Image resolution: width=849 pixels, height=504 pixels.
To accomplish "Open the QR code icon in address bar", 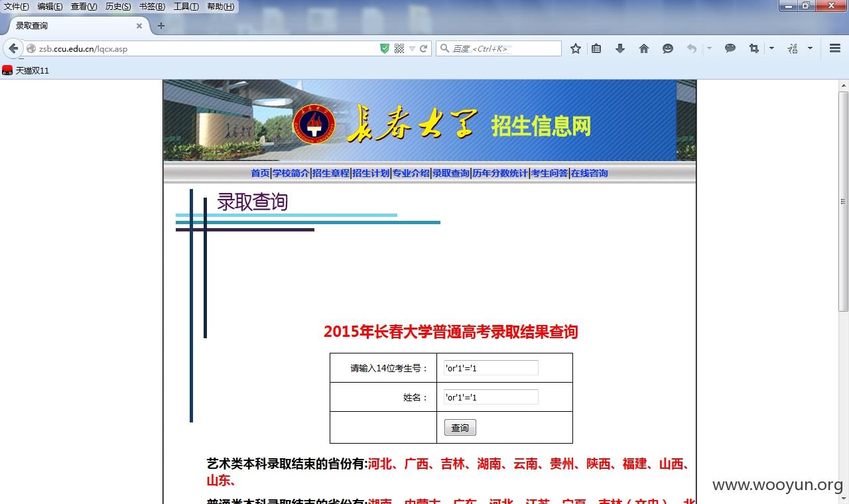I will click(x=399, y=48).
